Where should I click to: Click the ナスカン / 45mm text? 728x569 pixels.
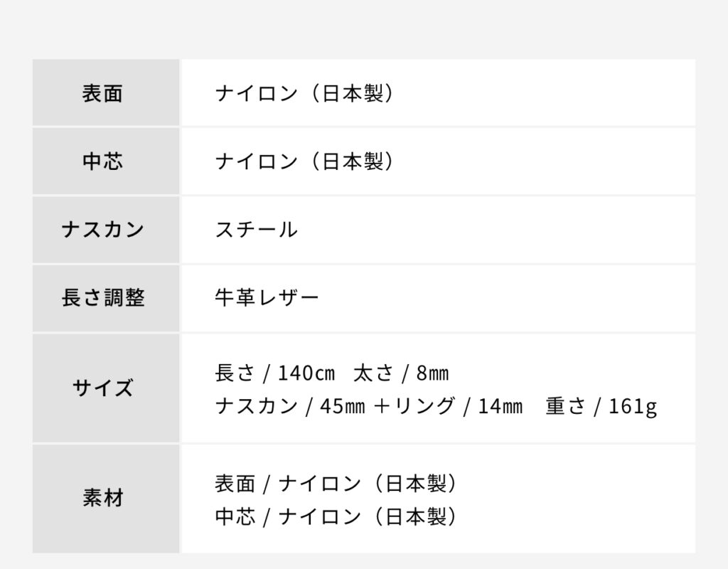[290, 405]
